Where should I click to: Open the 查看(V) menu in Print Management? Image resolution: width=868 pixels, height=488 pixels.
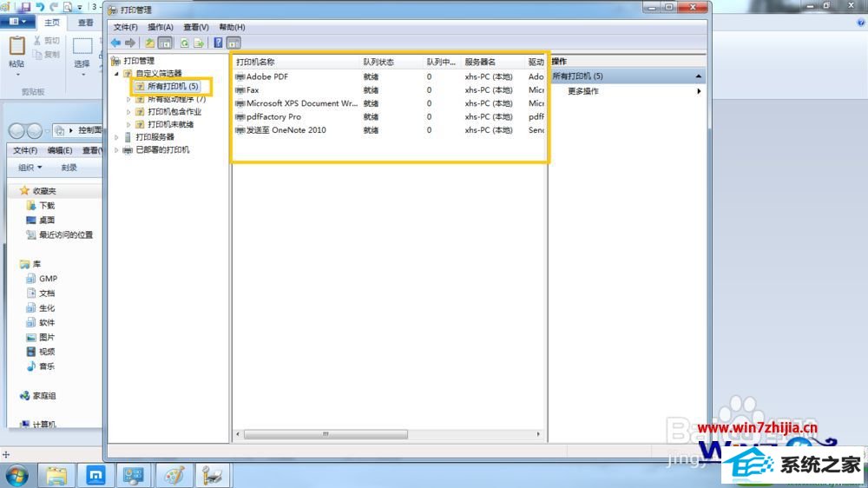196,27
